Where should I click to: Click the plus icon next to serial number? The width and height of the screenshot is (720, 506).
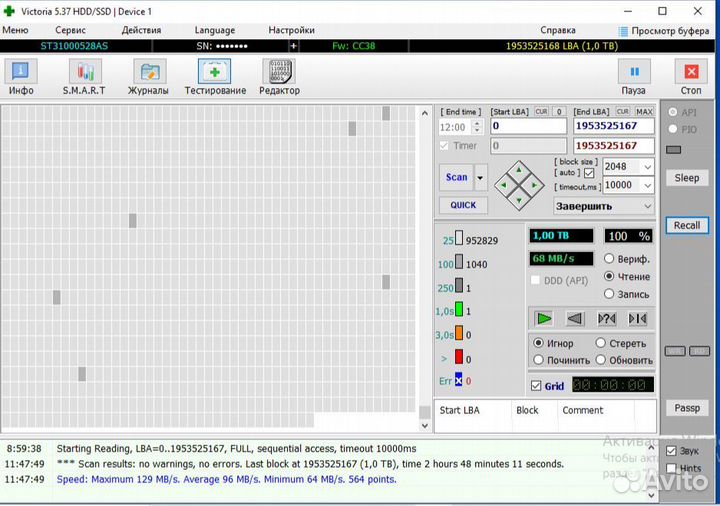pyautogui.click(x=293, y=46)
